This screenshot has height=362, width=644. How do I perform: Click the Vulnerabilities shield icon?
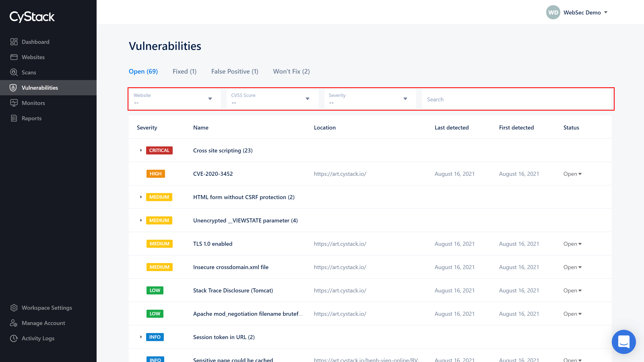click(x=13, y=88)
